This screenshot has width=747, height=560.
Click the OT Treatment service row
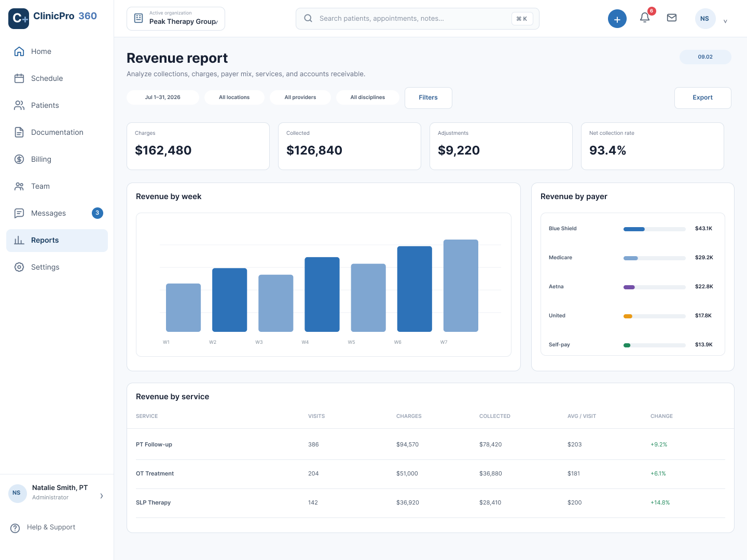(431, 474)
